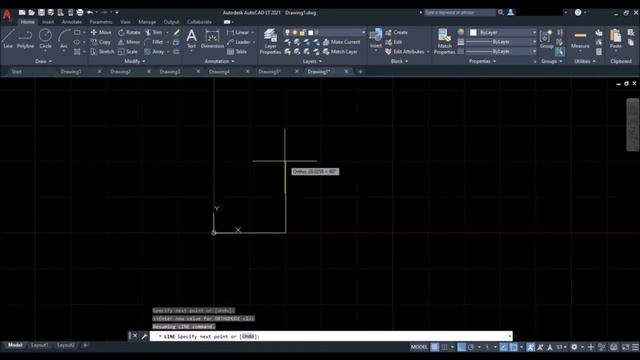The image size is (640, 360).
Task: Expand the Properties panel
Action: [x=482, y=61]
